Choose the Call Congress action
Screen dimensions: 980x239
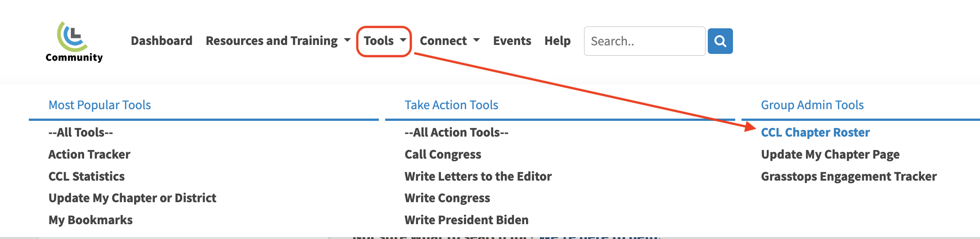coord(443,155)
